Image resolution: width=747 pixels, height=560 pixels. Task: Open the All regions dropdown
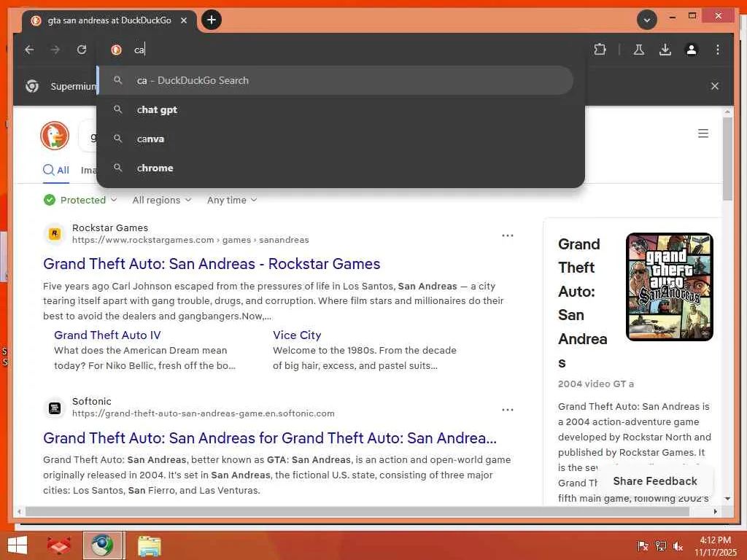(x=162, y=200)
